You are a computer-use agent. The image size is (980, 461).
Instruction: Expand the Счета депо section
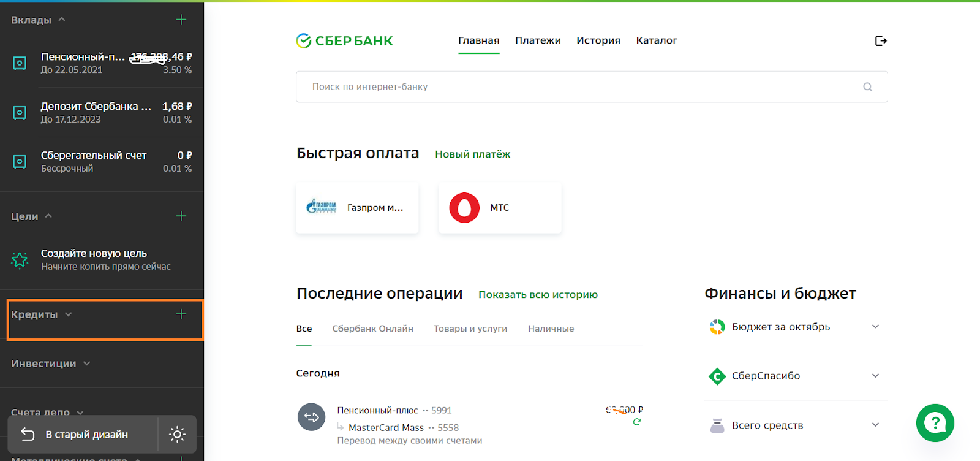click(x=80, y=413)
